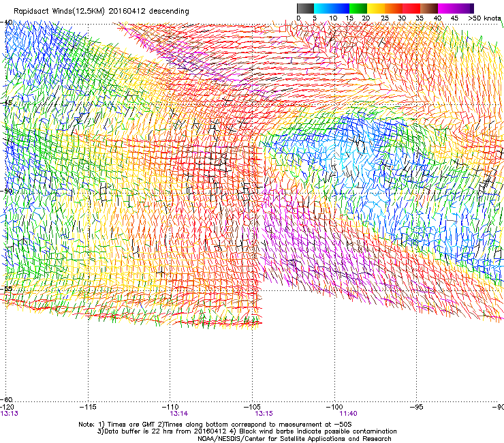Click the '-60' latitude axis label
The image size is (504, 443).
7,399
